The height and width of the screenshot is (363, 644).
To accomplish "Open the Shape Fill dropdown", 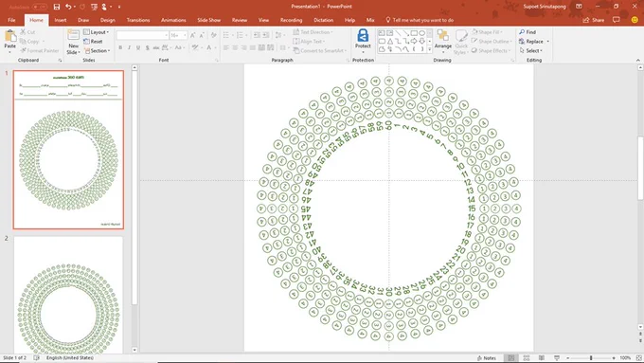I will [486, 32].
